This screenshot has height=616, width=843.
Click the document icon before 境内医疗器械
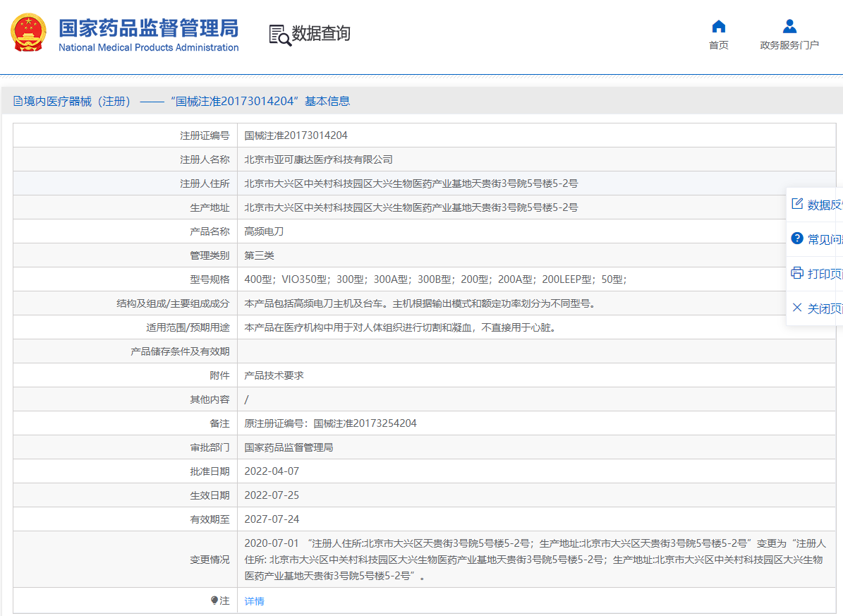18,101
